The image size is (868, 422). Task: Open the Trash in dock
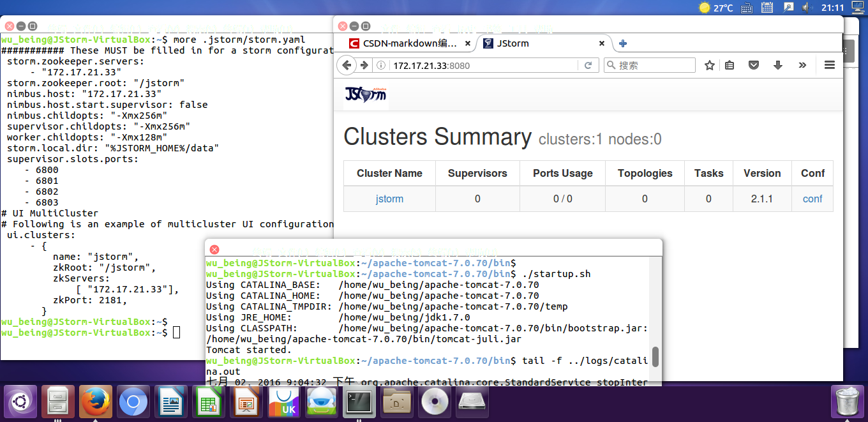[847, 402]
